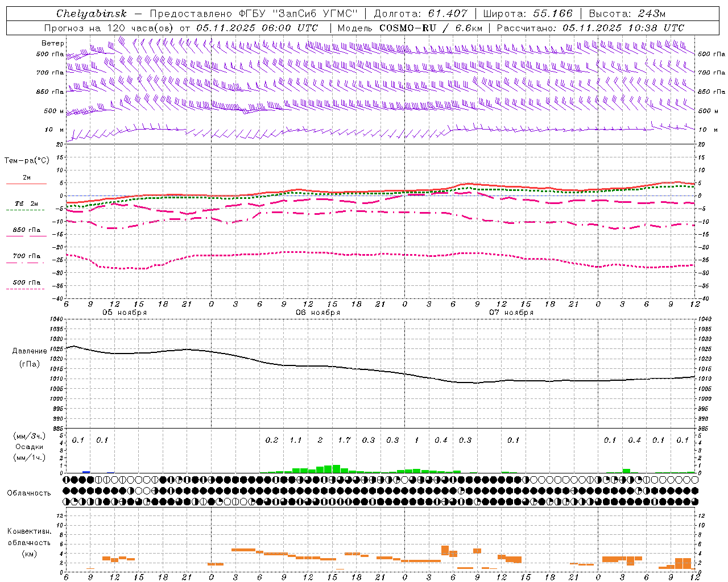Image resolution: width=728 pixels, height=582 pixels.
Task: Click the small blue precipitation bar near 9h
Action: click(x=86, y=472)
